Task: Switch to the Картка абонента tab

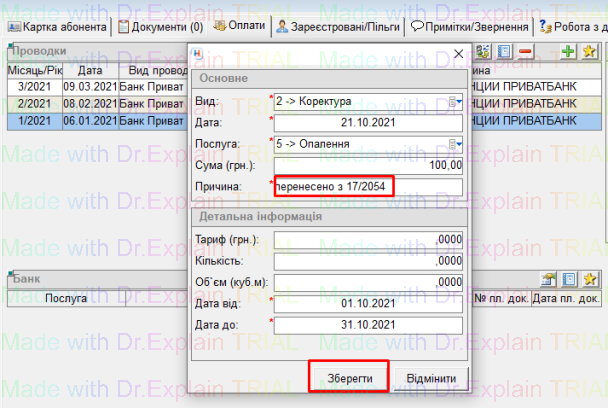Action: 58,25
